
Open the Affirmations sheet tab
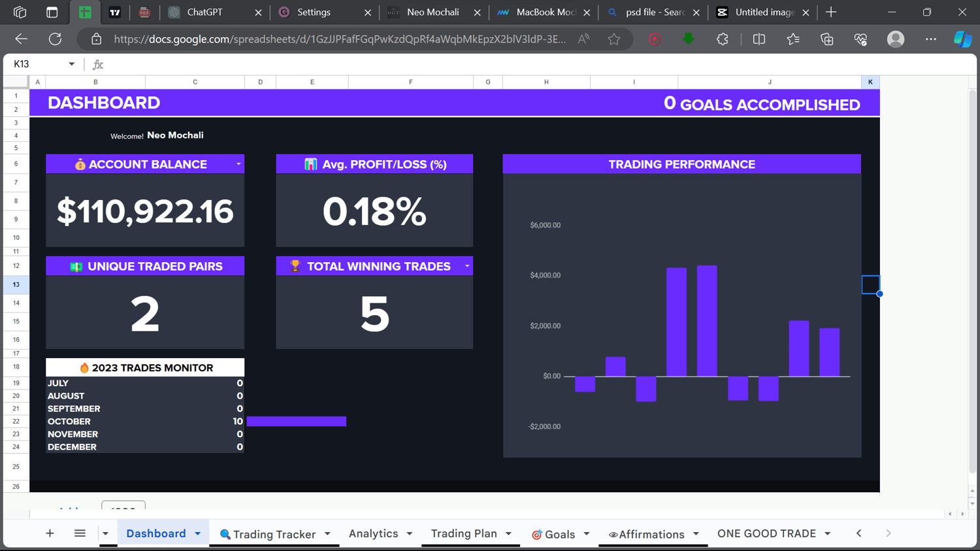point(646,534)
